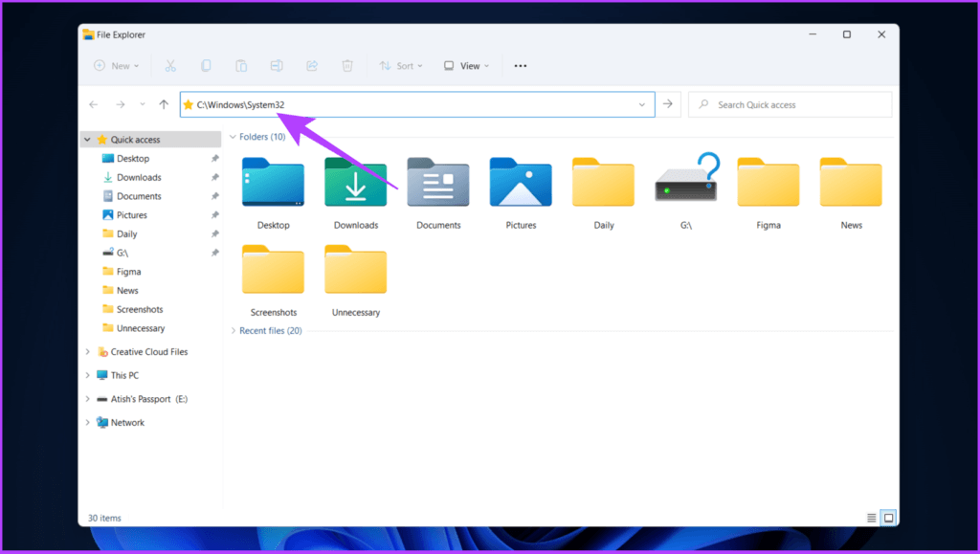Select the Unnecessary folder icon in main pane

pyautogui.click(x=356, y=269)
